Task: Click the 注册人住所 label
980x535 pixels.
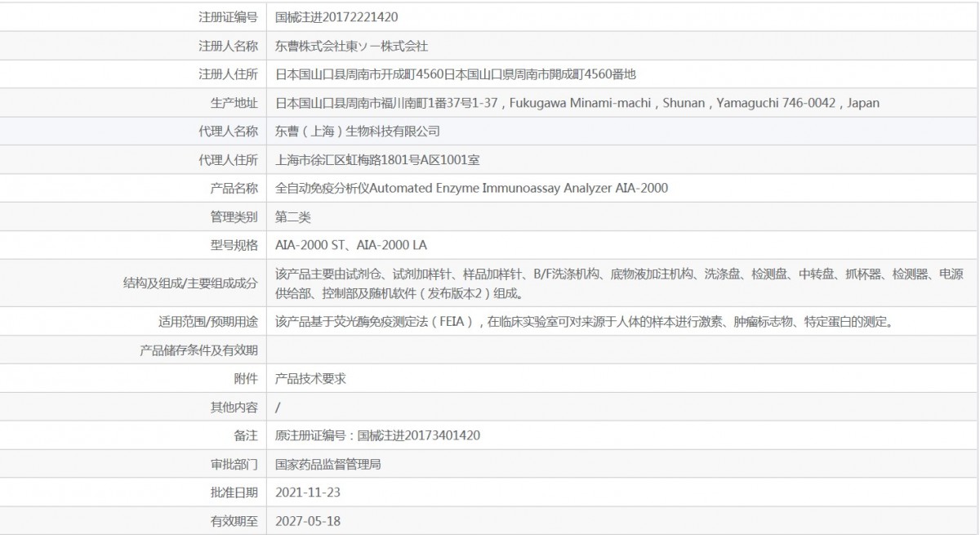Action: [228, 74]
